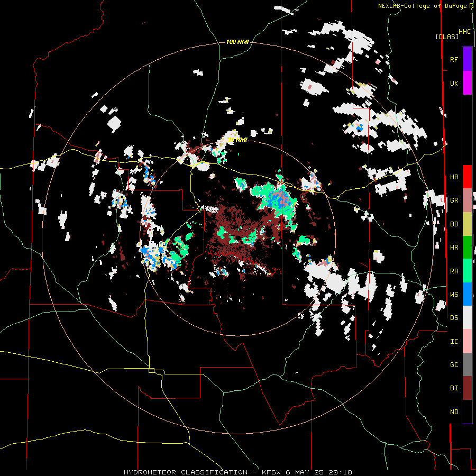This screenshot has height=476, width=476.
Task: Click the HR dark green legend swatch
Action: [x=467, y=248]
